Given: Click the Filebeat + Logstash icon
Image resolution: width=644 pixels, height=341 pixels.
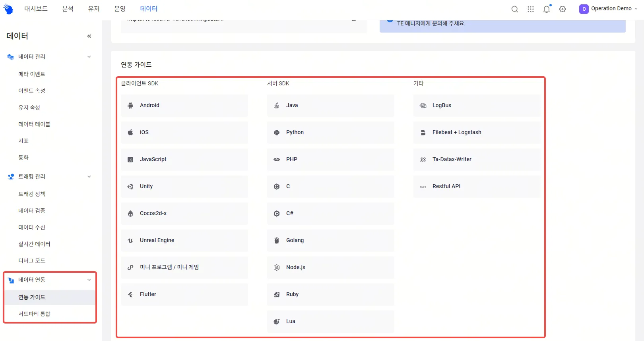Looking at the screenshot, I should (x=423, y=133).
